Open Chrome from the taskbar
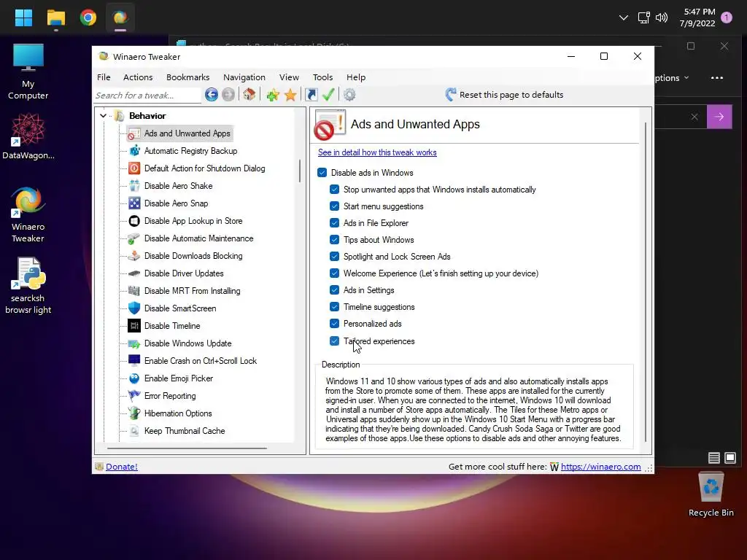Screen dimensions: 747x560 pos(88,18)
